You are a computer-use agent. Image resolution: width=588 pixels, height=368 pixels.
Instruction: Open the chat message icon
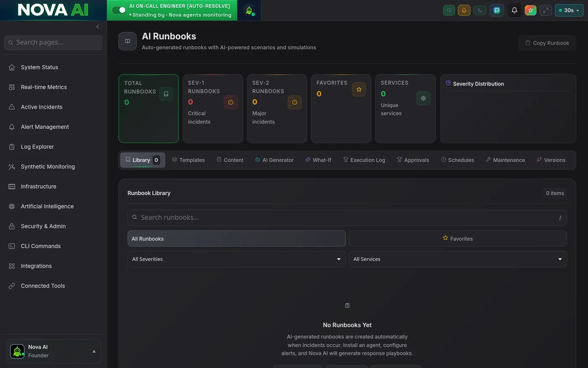[x=497, y=10]
